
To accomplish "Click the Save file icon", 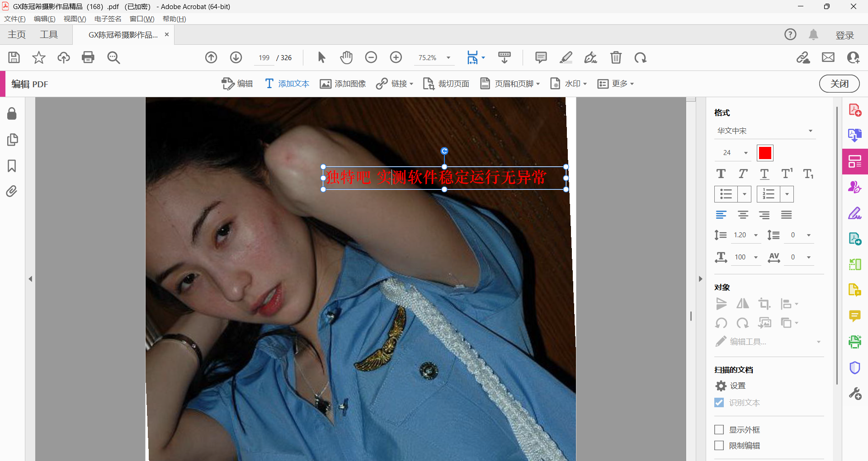I will [14, 57].
